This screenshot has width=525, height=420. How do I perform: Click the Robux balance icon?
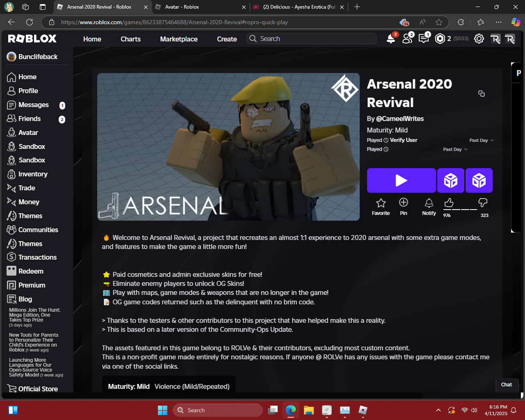pyautogui.click(x=440, y=39)
